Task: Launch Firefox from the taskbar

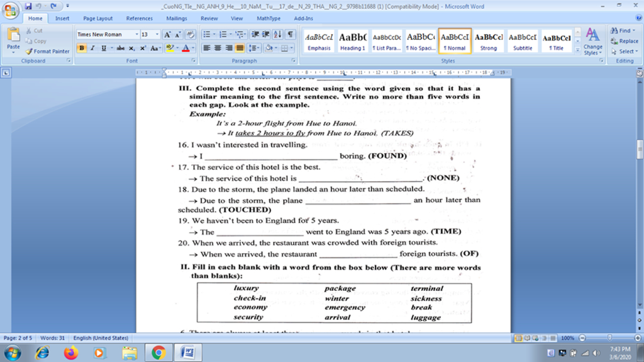Action: click(70, 353)
